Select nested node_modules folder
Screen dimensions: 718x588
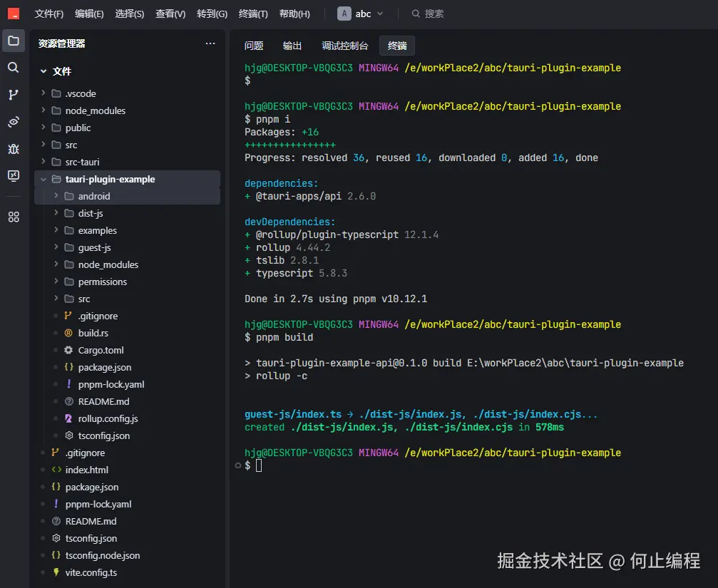click(x=128, y=264)
